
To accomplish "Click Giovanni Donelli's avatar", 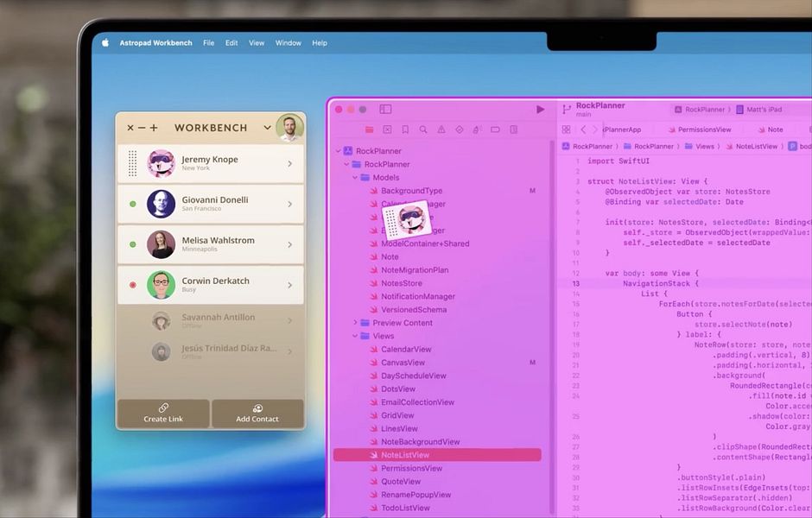I will [161, 204].
